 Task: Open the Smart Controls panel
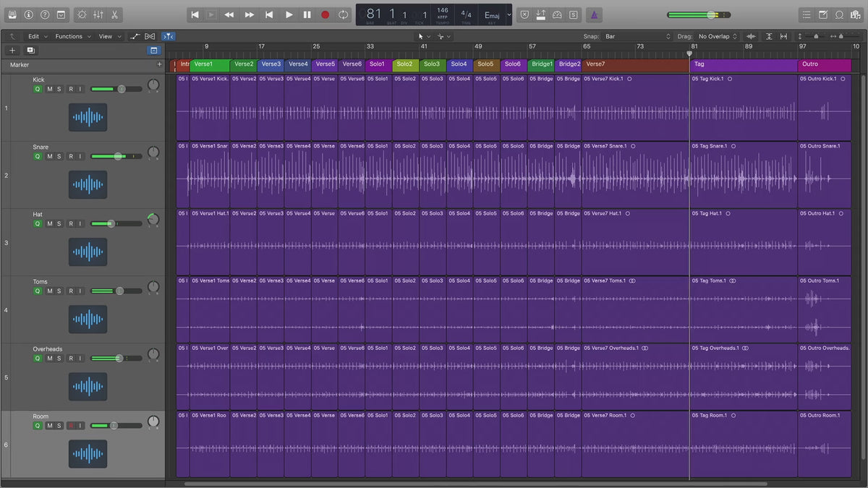tap(81, 14)
